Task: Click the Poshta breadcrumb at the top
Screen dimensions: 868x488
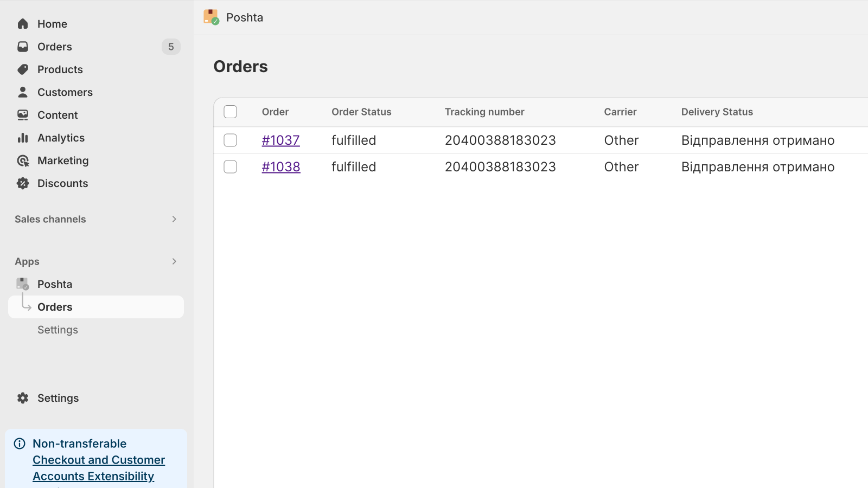Action: (x=245, y=17)
